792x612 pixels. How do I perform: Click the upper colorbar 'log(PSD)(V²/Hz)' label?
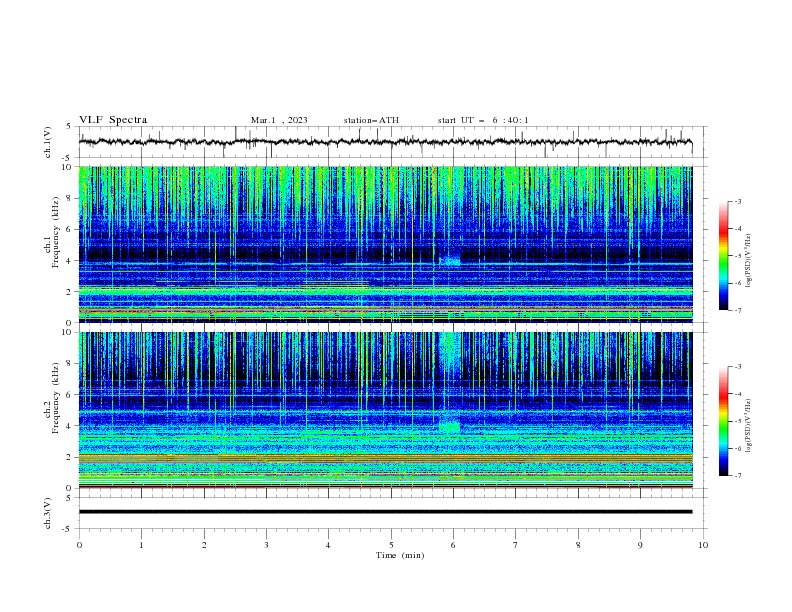click(x=748, y=261)
